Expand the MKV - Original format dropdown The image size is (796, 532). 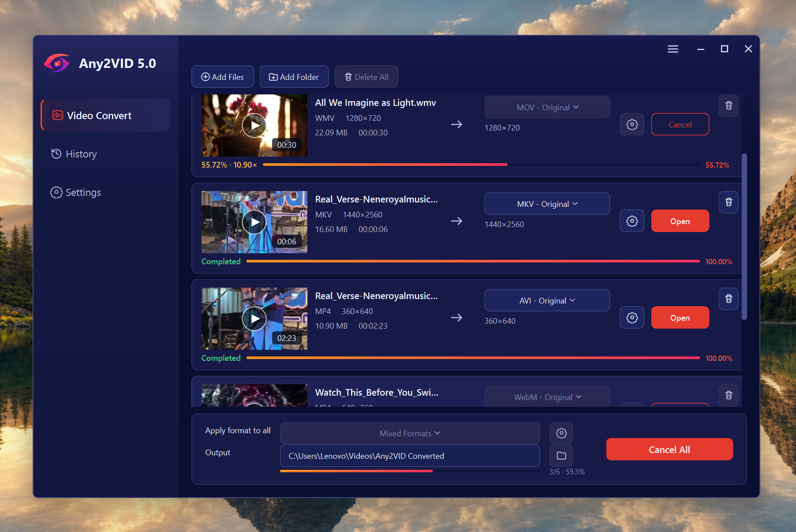click(x=547, y=204)
